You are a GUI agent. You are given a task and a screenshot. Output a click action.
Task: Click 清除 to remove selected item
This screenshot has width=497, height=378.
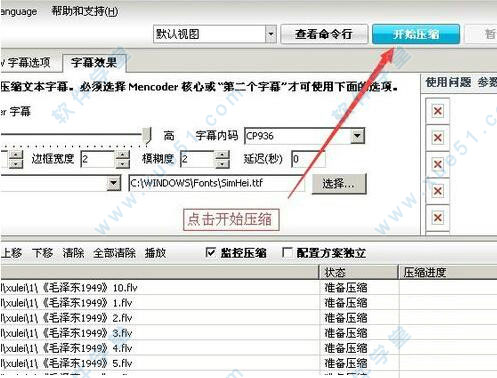pyautogui.click(x=73, y=253)
